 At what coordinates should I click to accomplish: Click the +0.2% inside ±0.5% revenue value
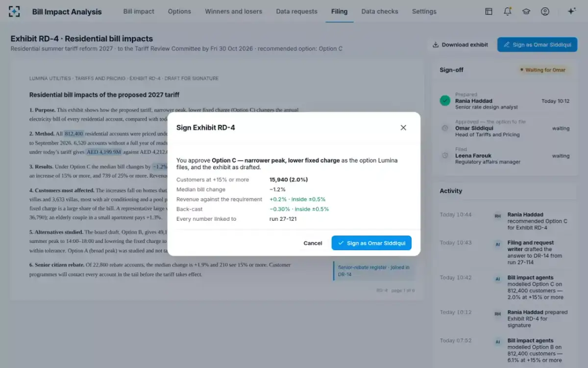click(x=297, y=199)
